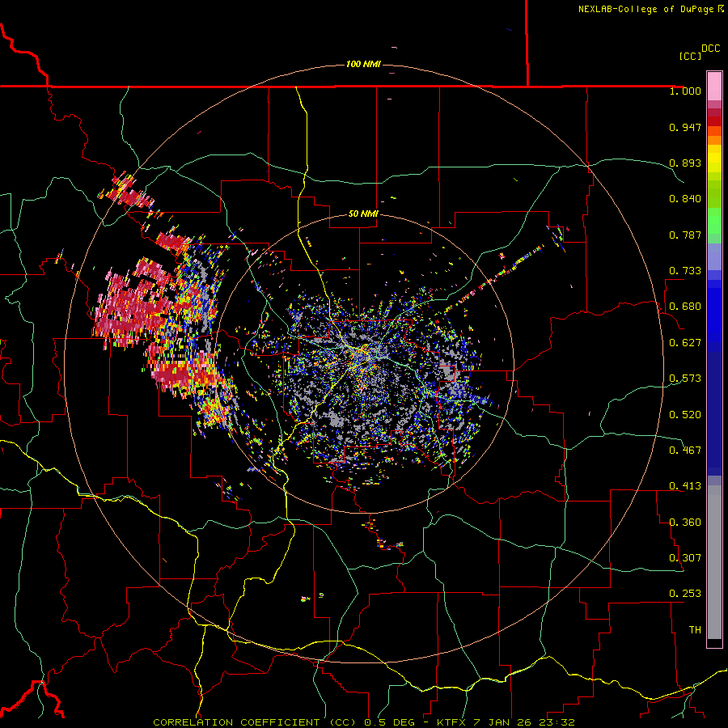Click the 0.573 legend value

tap(685, 379)
